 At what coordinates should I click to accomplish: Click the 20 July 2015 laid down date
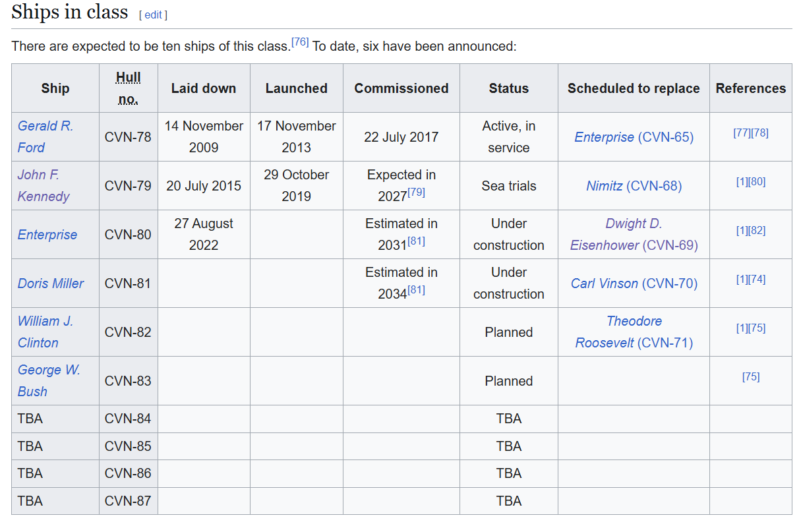point(204,186)
